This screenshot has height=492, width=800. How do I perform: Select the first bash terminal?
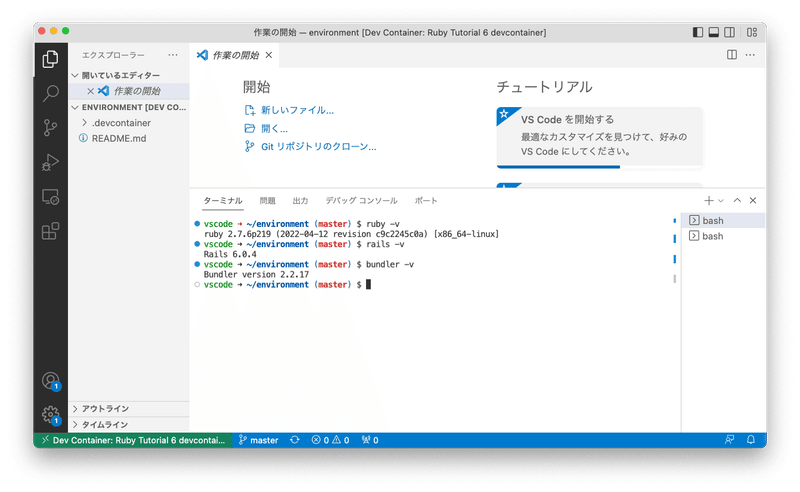(x=723, y=220)
